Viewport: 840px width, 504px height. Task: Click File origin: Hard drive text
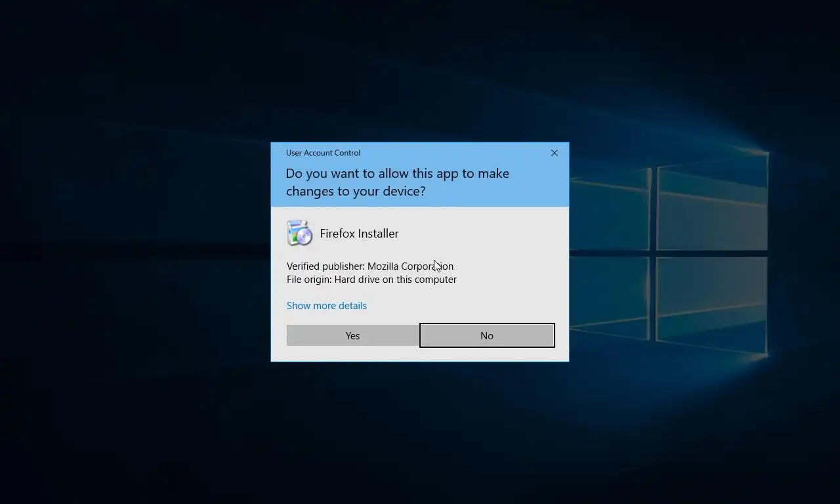[371, 280]
